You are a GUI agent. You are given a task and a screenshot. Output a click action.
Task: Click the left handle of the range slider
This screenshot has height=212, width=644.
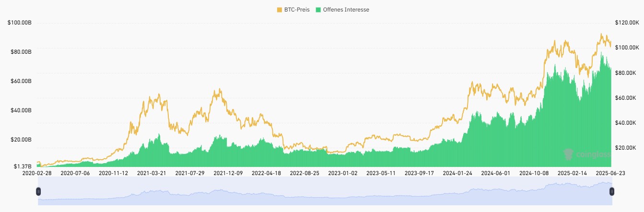(x=38, y=191)
